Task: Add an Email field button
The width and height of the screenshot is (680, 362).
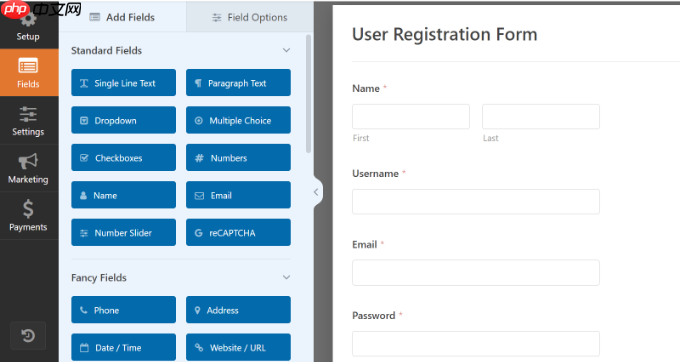Action: click(x=238, y=195)
